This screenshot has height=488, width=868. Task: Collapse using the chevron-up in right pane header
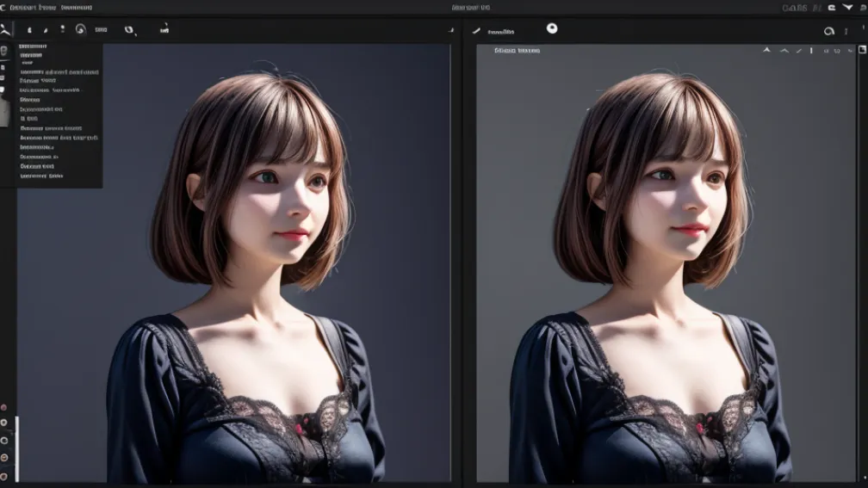(x=784, y=50)
